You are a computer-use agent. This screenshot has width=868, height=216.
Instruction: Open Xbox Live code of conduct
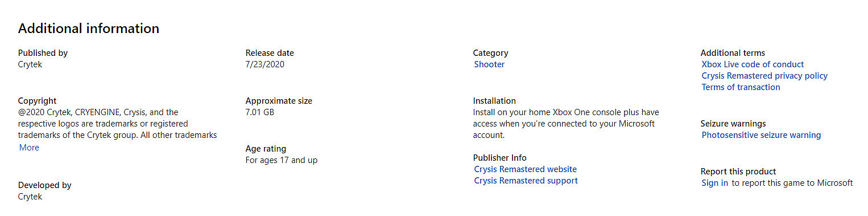pos(753,64)
